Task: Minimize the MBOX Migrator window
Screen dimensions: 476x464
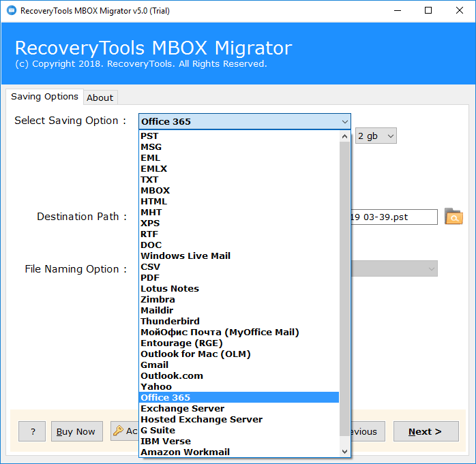Action: pyautogui.click(x=398, y=11)
